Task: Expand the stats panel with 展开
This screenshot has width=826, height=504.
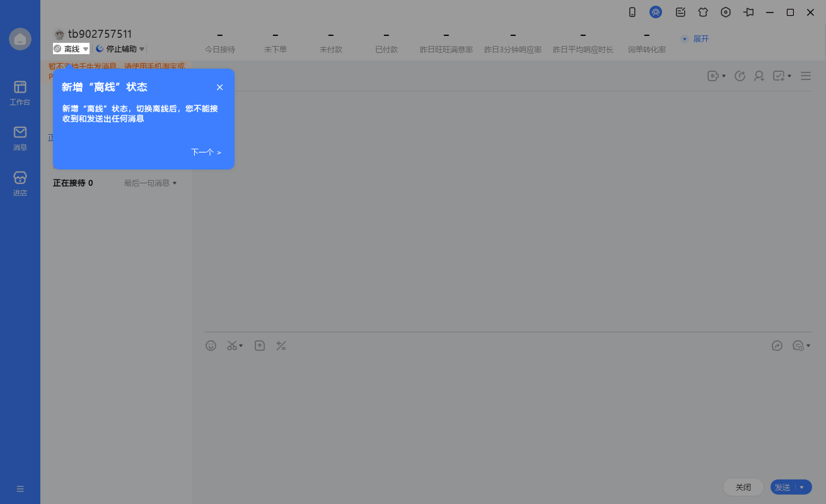Action: 695,38
